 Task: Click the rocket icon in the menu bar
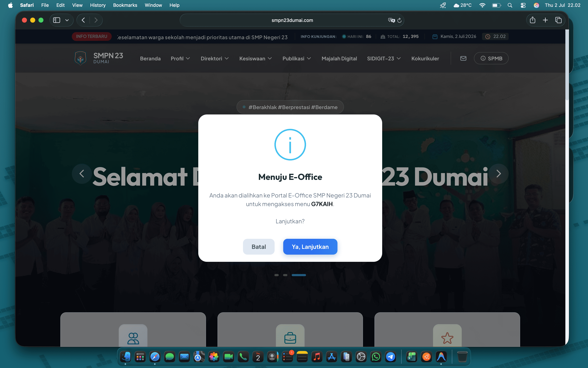(443, 5)
